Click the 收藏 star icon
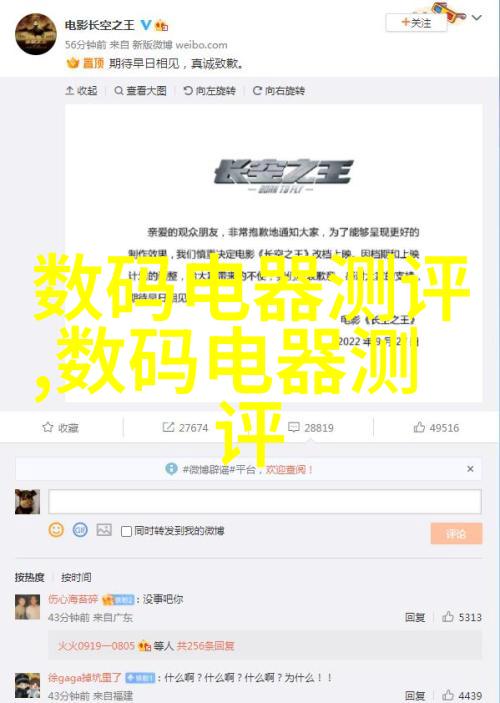The width and height of the screenshot is (500, 703). point(48,427)
